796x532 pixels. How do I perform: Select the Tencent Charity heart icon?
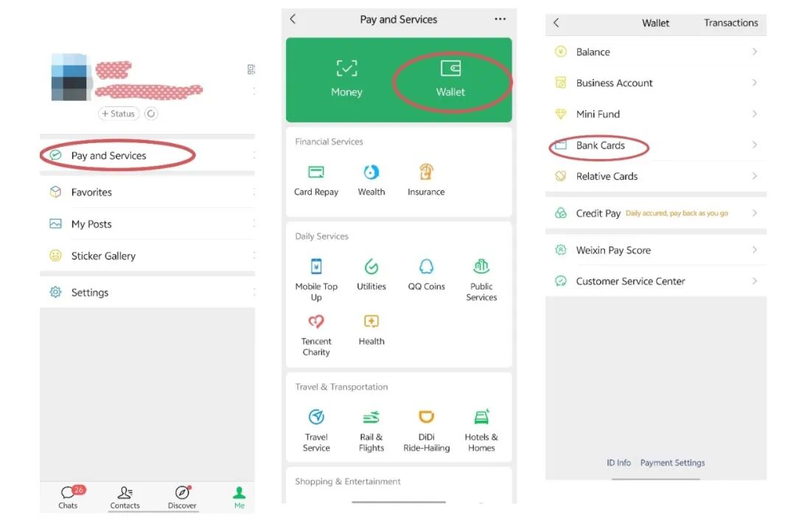click(x=315, y=321)
